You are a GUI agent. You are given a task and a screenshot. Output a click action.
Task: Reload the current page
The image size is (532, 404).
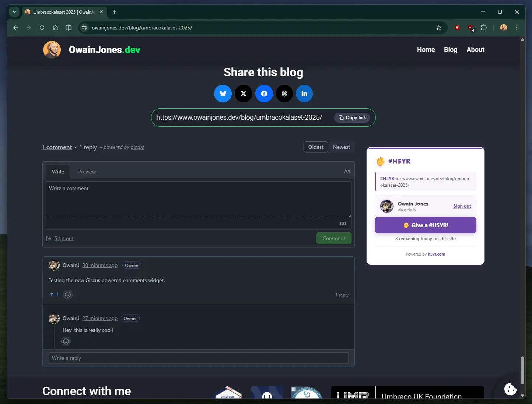(42, 28)
